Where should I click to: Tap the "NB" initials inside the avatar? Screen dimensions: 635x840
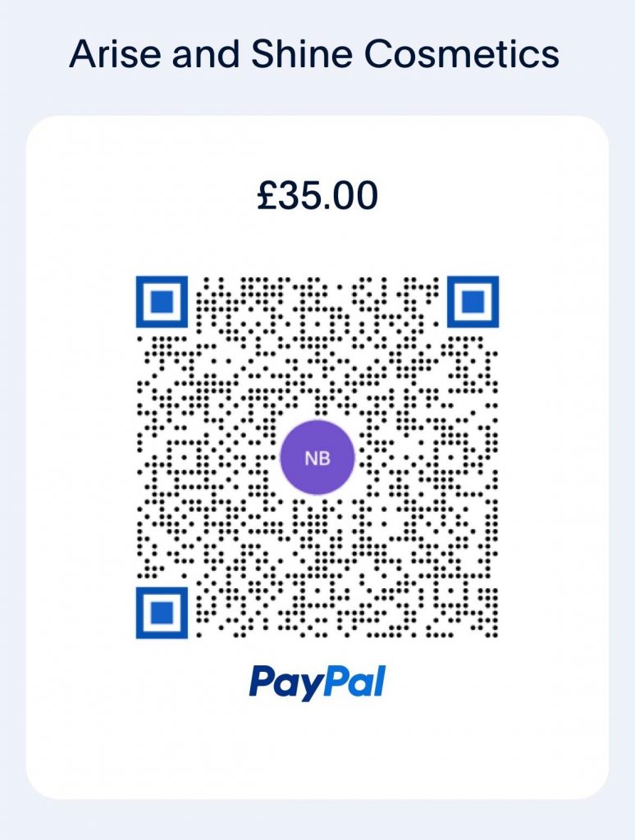pos(317,458)
